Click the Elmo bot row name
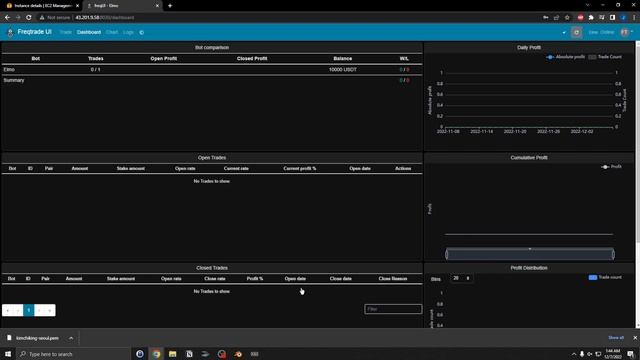The width and height of the screenshot is (640, 360). 9,69
